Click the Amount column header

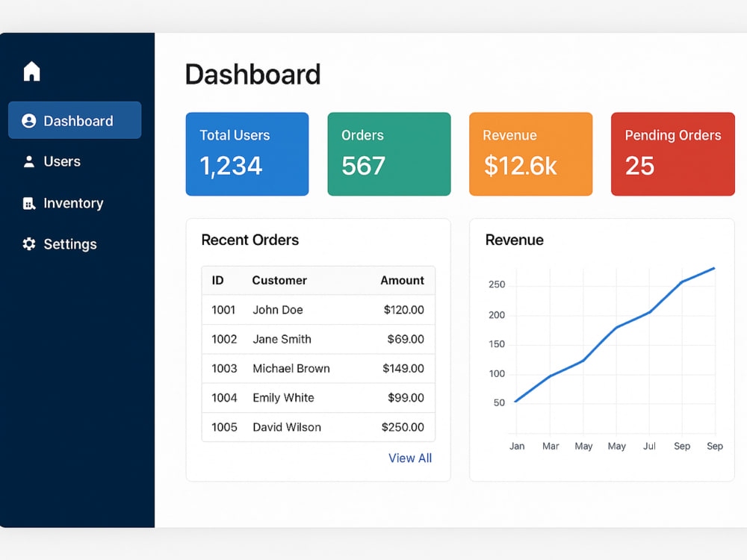coord(402,281)
